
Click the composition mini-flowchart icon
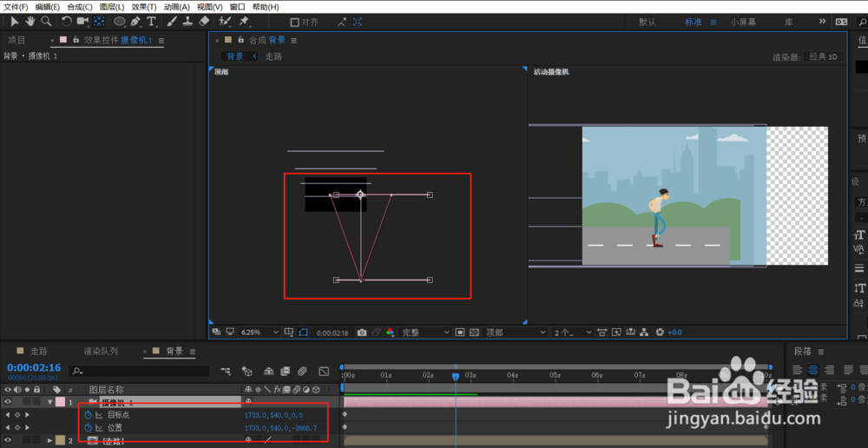(226, 371)
